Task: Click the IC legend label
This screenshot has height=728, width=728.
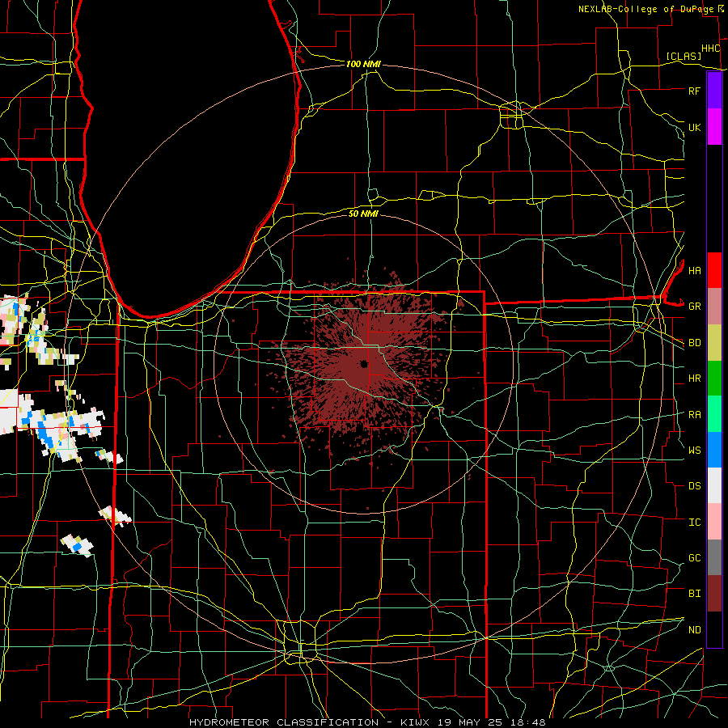Action: [x=695, y=523]
